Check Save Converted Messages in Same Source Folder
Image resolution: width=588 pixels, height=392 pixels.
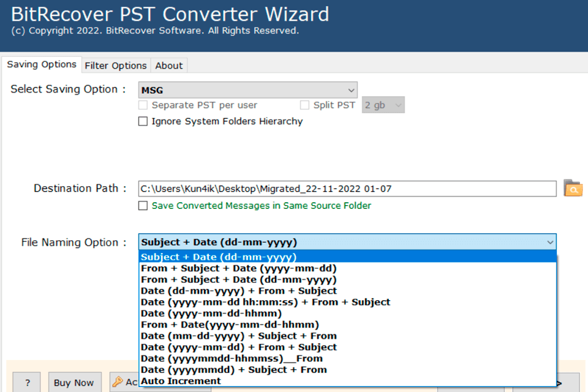pyautogui.click(x=143, y=206)
